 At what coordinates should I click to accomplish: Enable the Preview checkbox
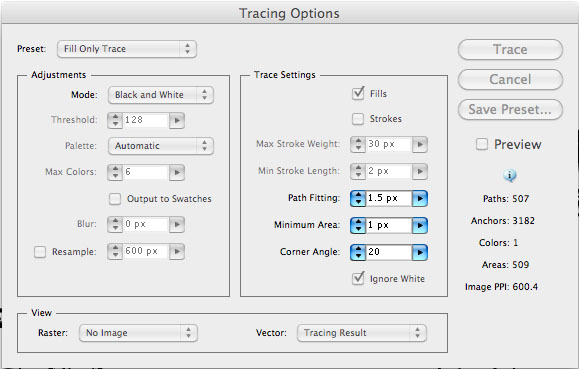point(482,144)
